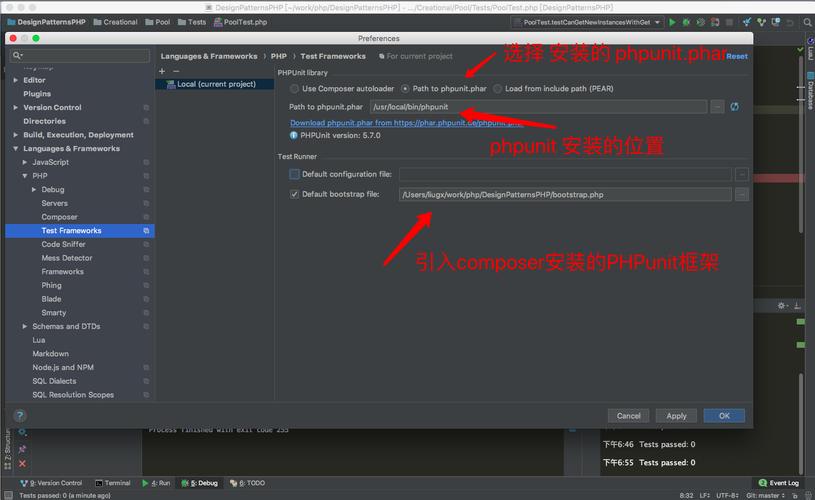
Task: Click the VCS commit icon in toolbar
Action: pos(761,22)
